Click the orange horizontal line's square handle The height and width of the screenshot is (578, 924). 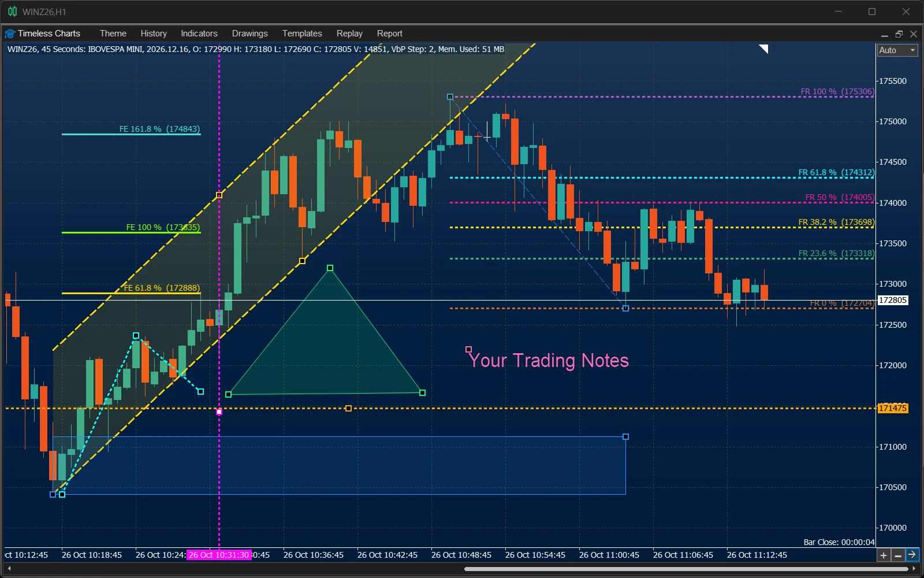point(348,408)
